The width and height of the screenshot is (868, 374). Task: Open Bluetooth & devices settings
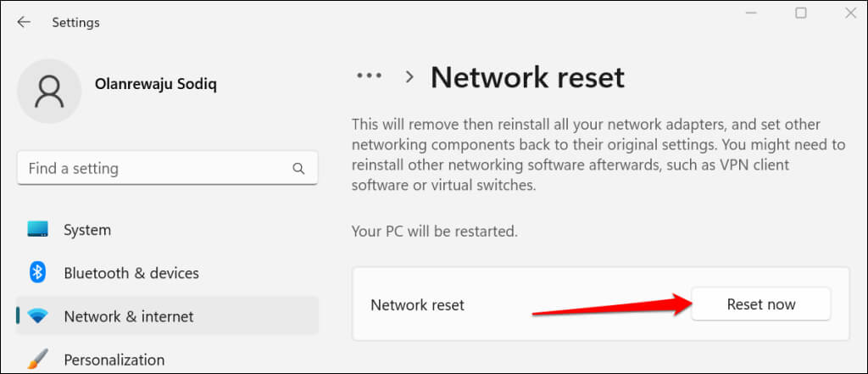click(131, 273)
